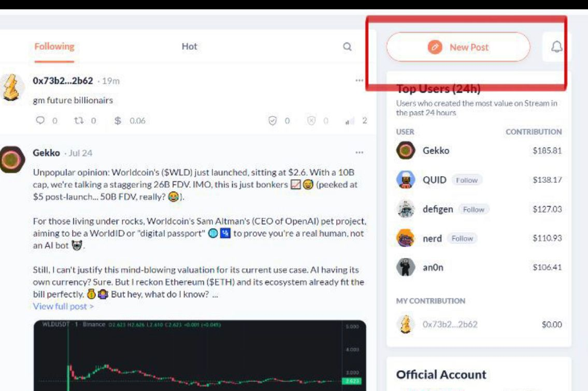View the bar chart stats icon on the gm post
The image size is (588, 391).
click(x=350, y=121)
